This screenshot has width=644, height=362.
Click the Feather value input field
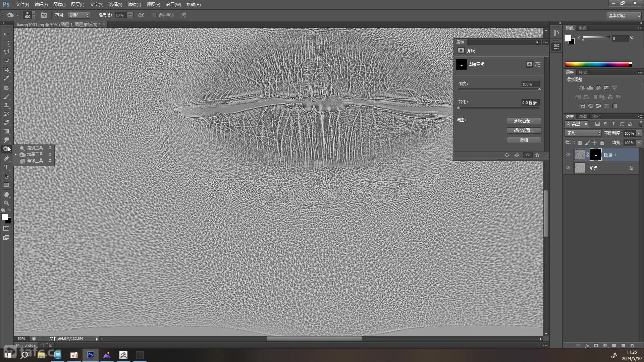(530, 103)
